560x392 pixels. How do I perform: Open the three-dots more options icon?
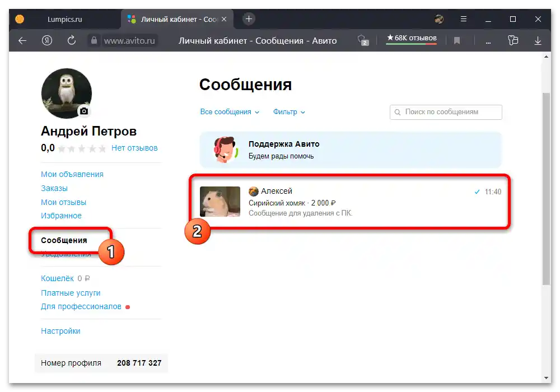pyautogui.click(x=488, y=42)
